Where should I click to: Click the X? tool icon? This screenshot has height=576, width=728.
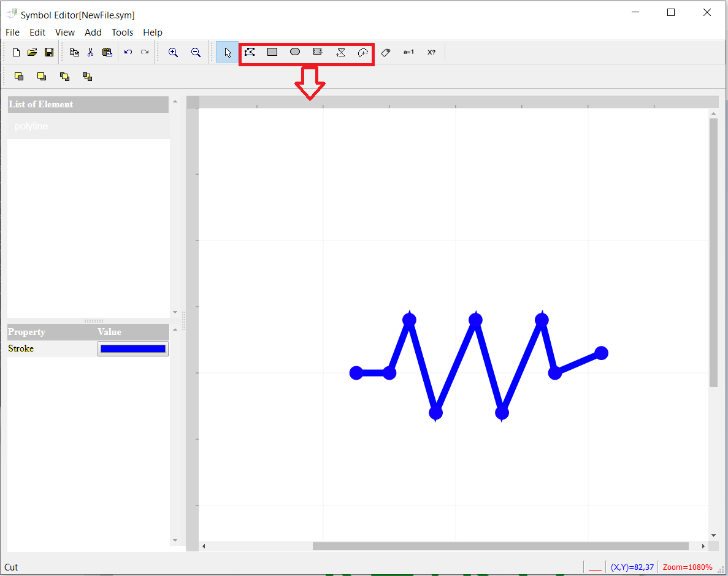(432, 53)
